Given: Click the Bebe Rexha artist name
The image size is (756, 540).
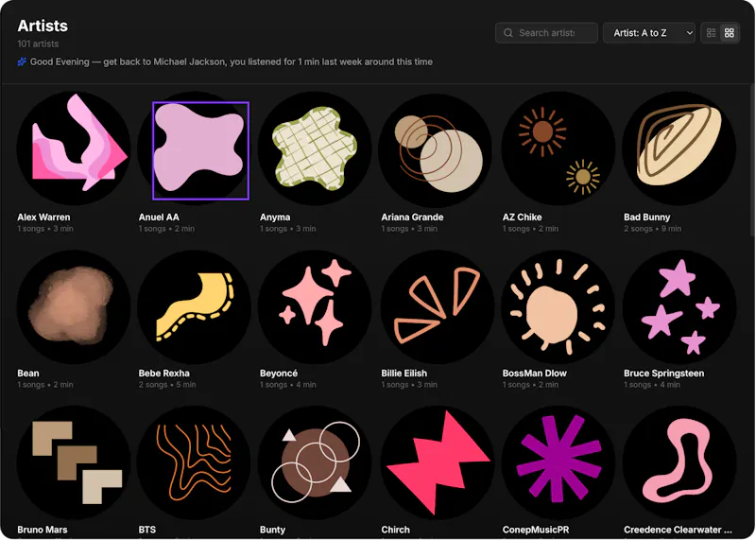Looking at the screenshot, I should 163,373.
